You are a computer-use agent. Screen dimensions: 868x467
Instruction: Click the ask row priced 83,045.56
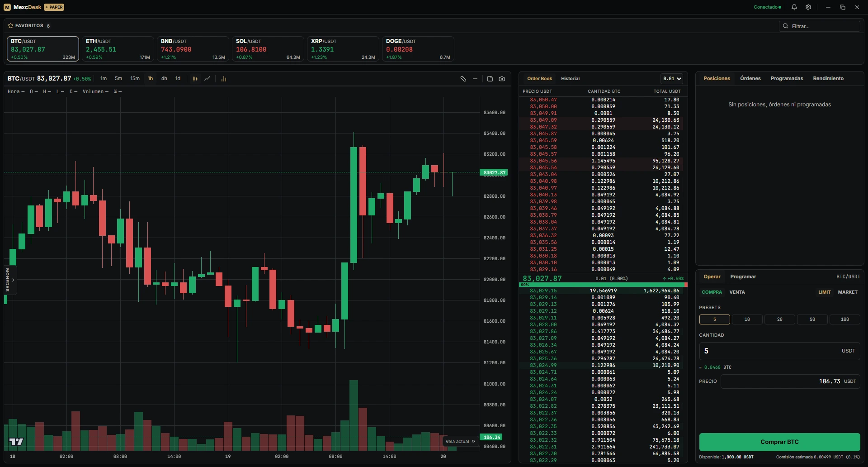603,161
